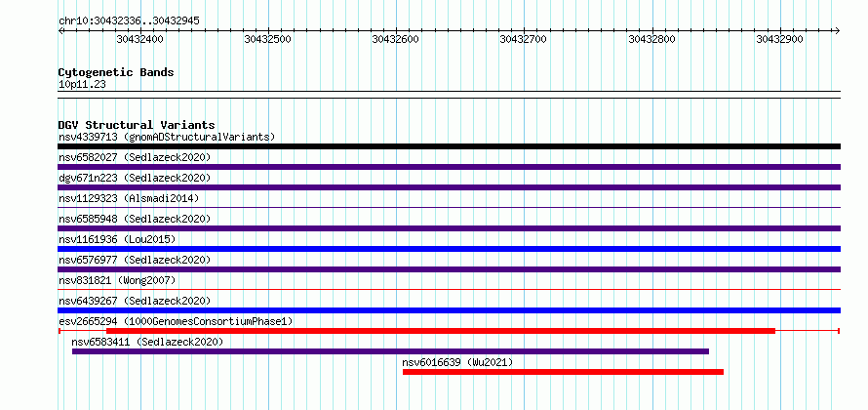
Task: Select the blue nsv1161936 variant bar
Action: coord(449,249)
